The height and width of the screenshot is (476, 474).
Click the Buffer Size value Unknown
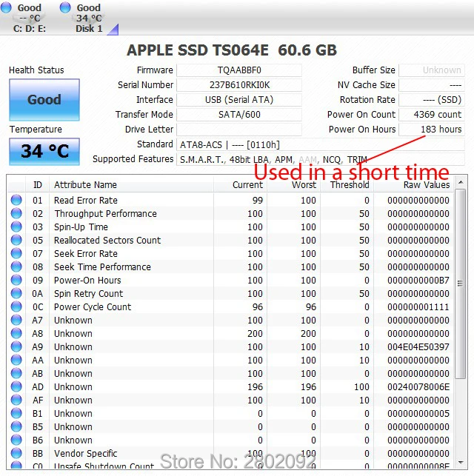[432, 70]
